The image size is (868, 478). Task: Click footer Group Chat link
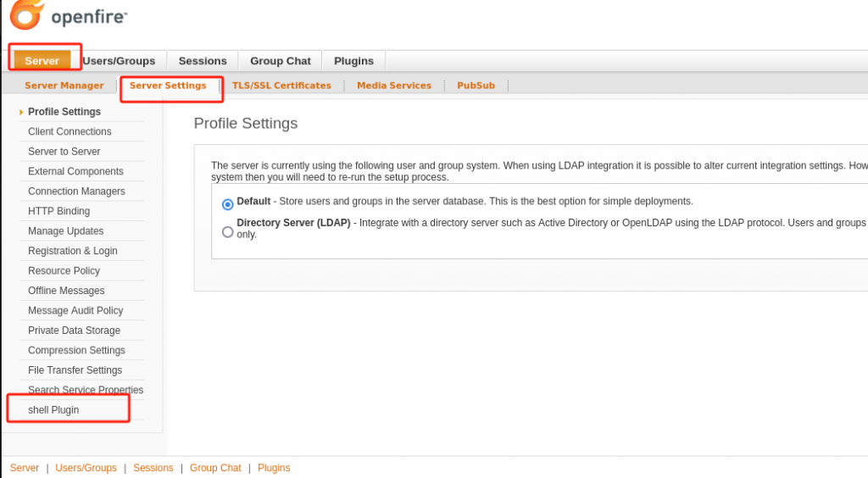[215, 468]
